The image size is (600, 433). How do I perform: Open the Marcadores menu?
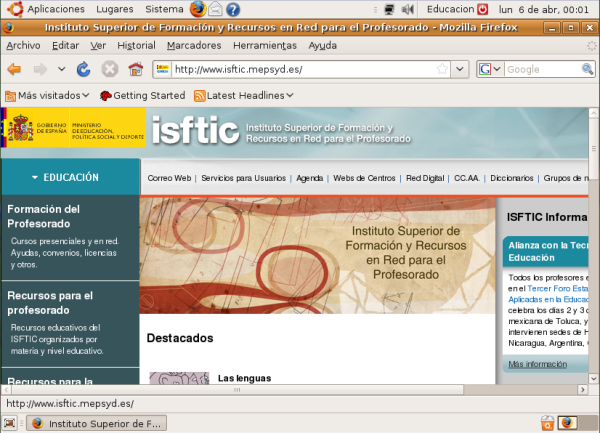coord(194,45)
